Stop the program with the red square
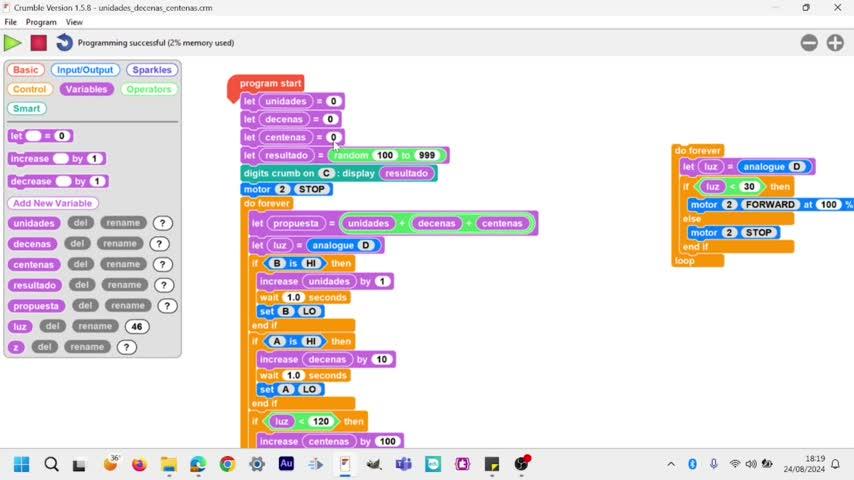The height and width of the screenshot is (480, 854). click(x=38, y=42)
